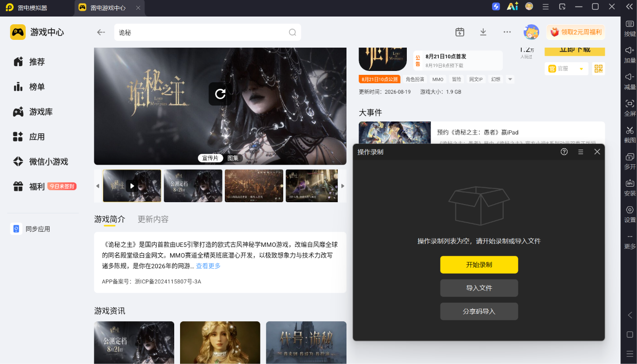
Task: Open the 操作录制 panel menu icon
Action: click(x=581, y=152)
